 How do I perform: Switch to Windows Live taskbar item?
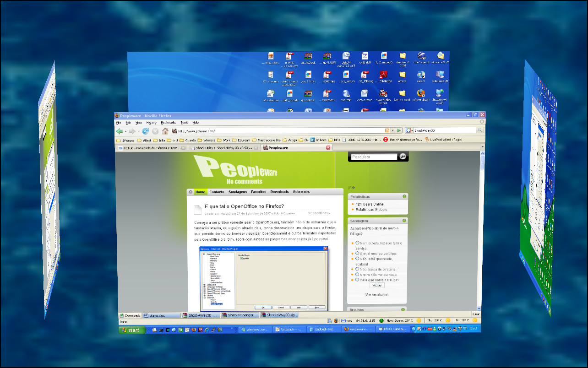255,329
